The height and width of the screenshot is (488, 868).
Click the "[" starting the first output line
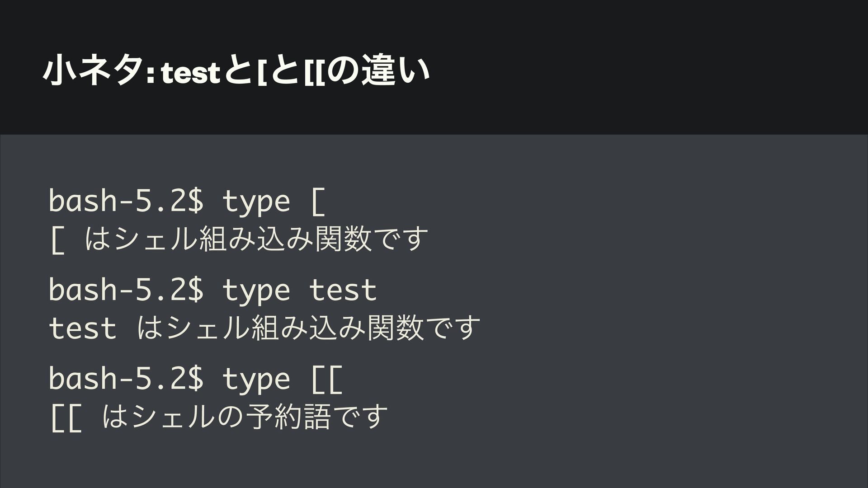tap(57, 240)
